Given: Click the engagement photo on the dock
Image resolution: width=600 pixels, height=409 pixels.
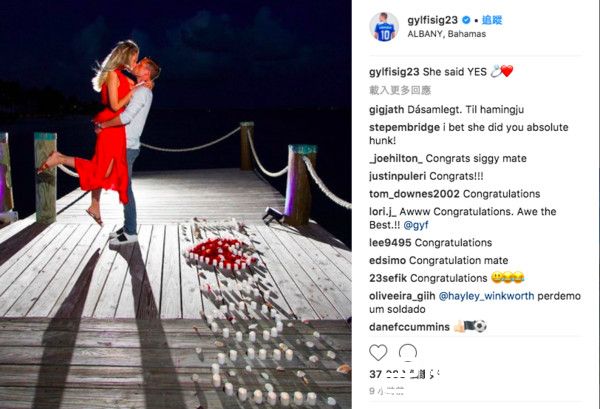Looking at the screenshot, I should point(176,204).
